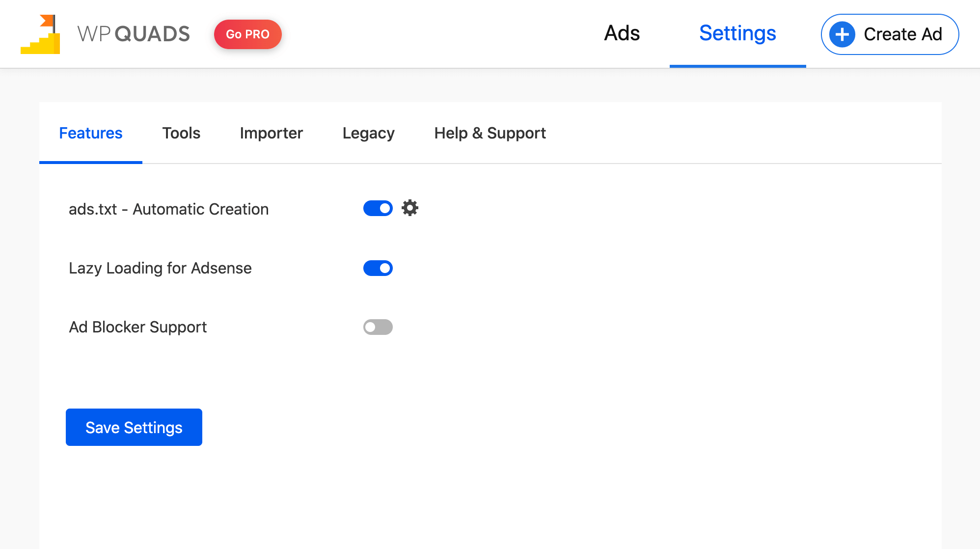Open the Importer sub-tab
This screenshot has width=980, height=549.
(272, 133)
